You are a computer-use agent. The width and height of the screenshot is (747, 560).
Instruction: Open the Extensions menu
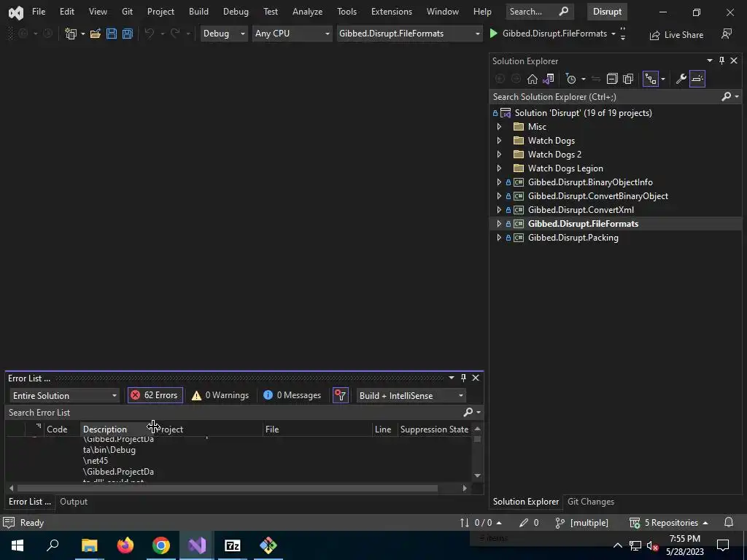pyautogui.click(x=392, y=12)
